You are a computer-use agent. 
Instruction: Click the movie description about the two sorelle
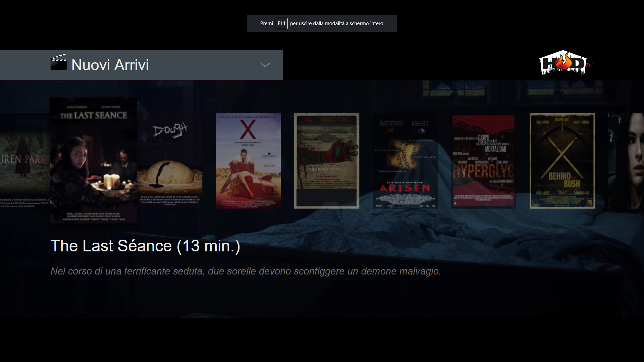(246, 271)
